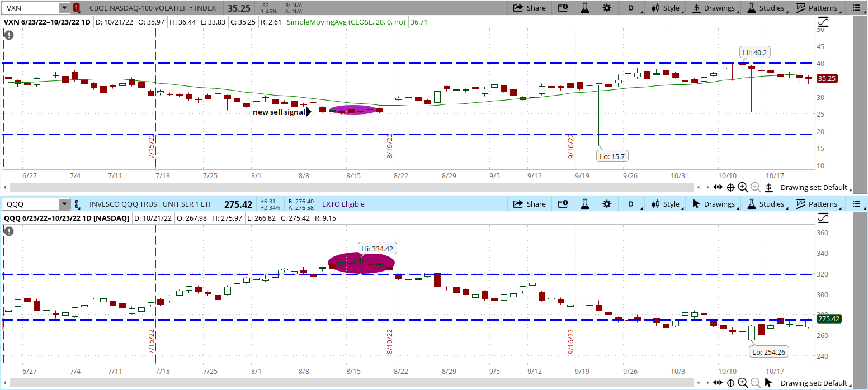Zoom in on the QQQ chart
This screenshot has width=868, height=390.
(743, 383)
